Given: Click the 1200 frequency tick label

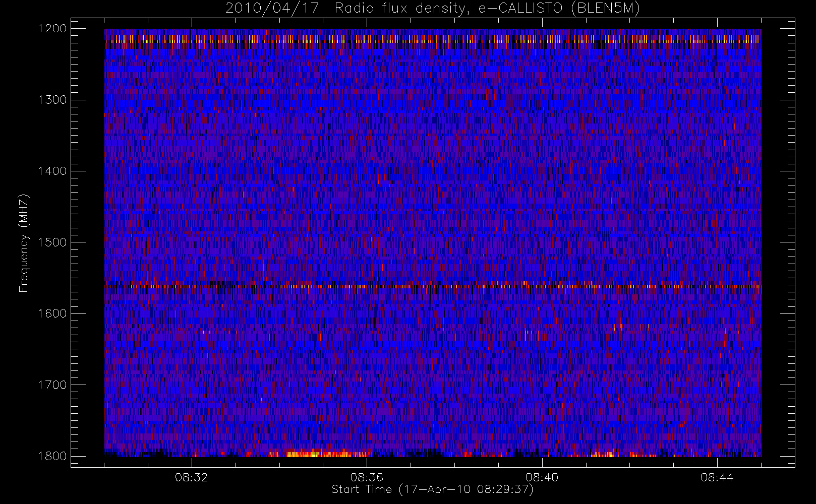Looking at the screenshot, I should click(x=52, y=29).
